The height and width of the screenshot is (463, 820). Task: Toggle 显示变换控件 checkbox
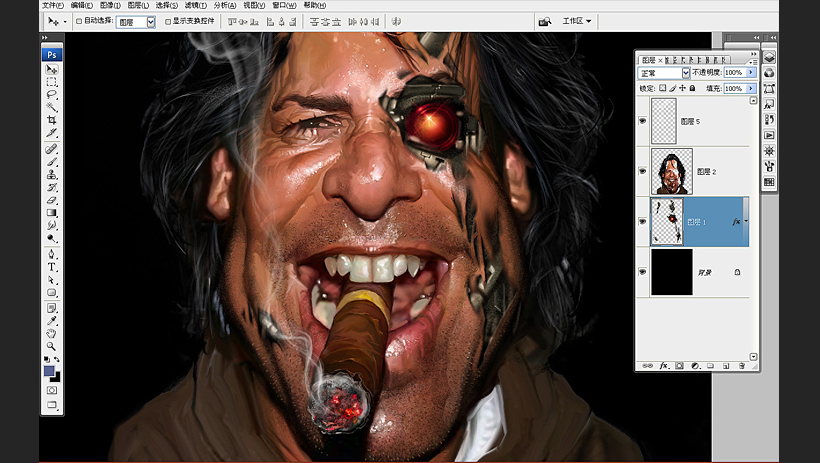click(x=168, y=21)
